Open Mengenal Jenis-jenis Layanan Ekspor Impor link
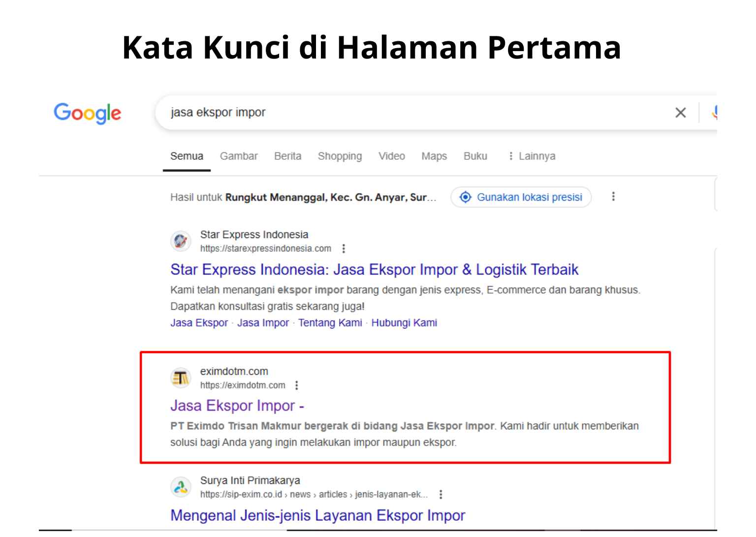The width and height of the screenshot is (756, 537). (x=317, y=516)
